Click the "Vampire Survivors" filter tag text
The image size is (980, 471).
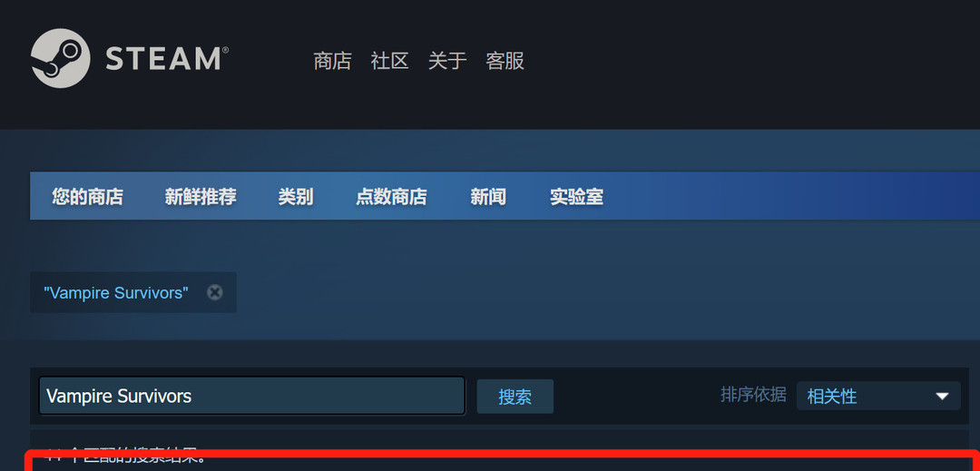click(x=115, y=292)
